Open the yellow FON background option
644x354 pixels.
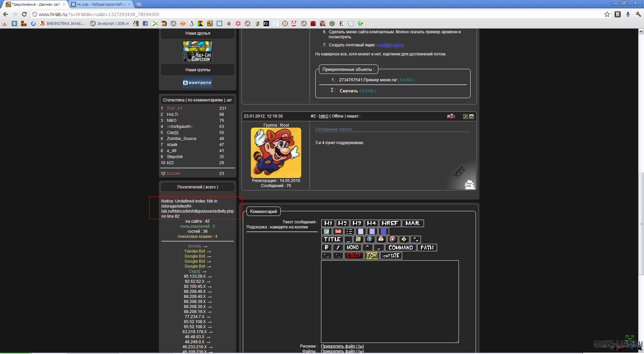(x=372, y=256)
